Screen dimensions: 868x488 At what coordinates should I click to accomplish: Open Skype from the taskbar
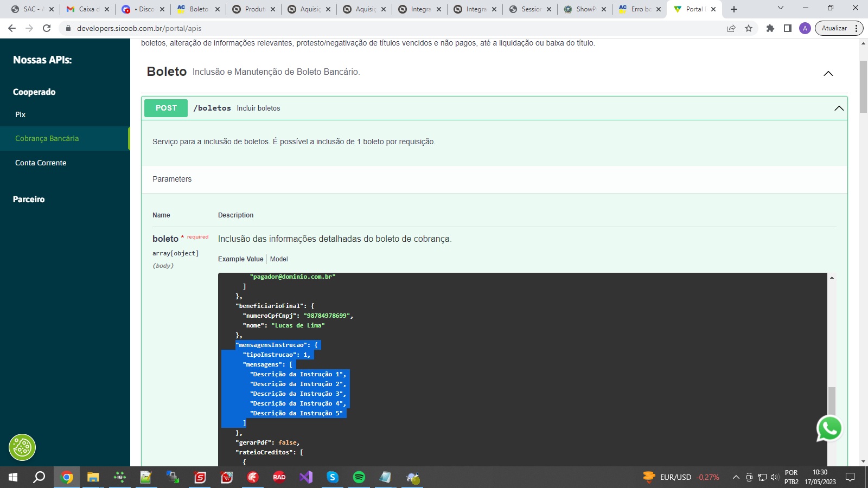pos(333,477)
